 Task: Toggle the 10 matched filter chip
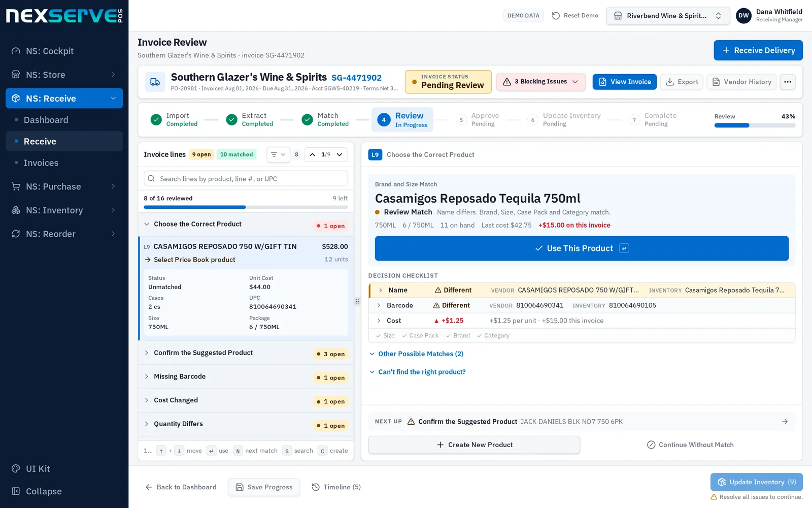tap(236, 154)
